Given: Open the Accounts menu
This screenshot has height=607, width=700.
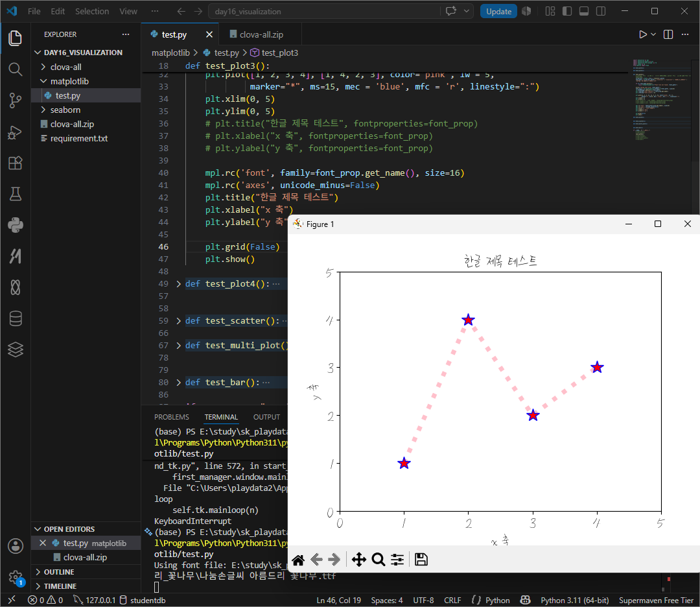Looking at the screenshot, I should tap(15, 546).
